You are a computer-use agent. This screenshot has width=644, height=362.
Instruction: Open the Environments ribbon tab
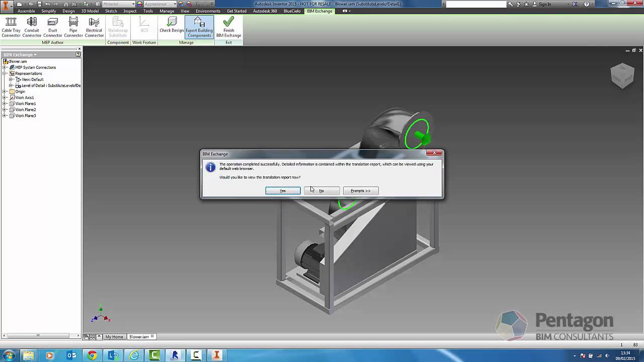coord(208,11)
